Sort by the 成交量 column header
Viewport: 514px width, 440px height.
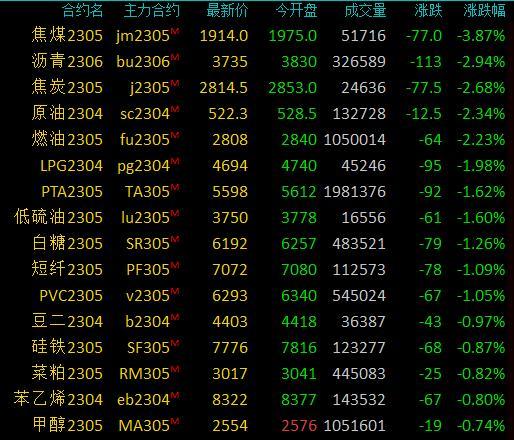click(x=365, y=11)
